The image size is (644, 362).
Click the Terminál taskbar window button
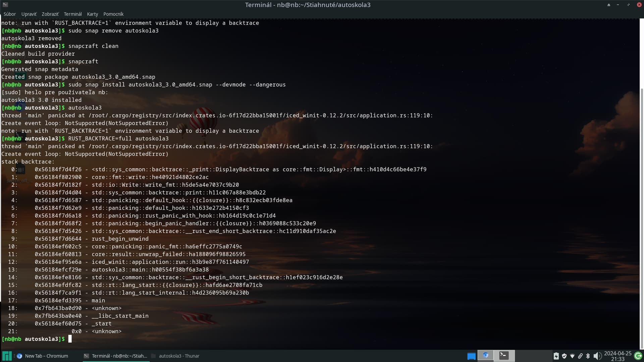click(x=116, y=356)
